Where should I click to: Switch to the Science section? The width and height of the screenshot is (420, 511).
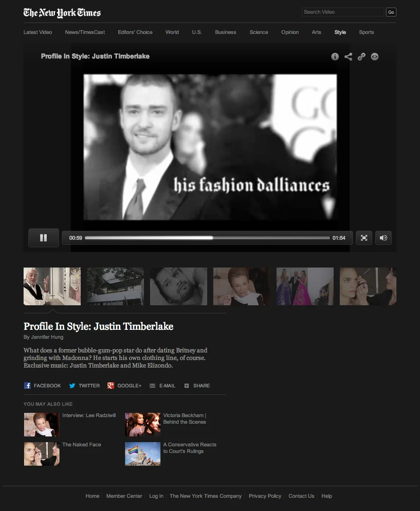coord(259,32)
